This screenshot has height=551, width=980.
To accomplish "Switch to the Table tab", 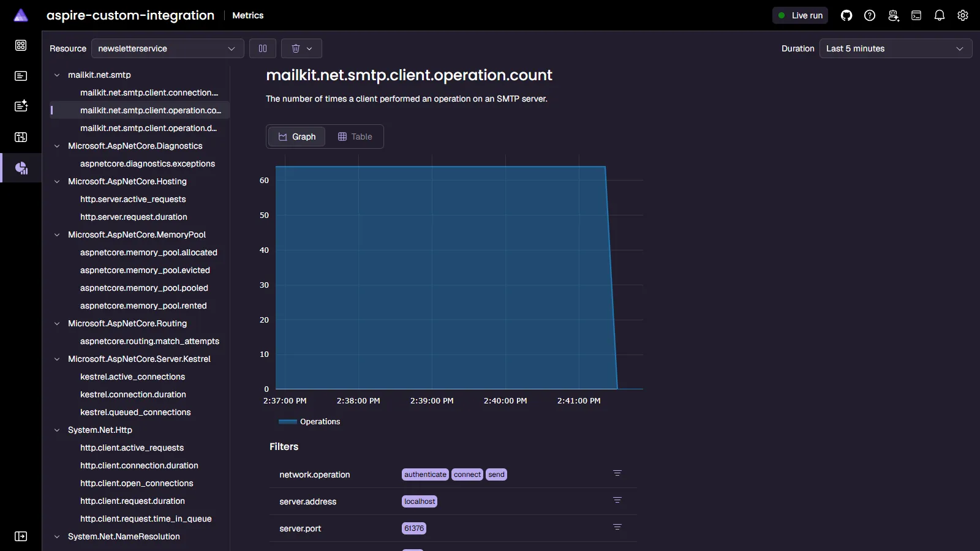I will click(x=355, y=137).
